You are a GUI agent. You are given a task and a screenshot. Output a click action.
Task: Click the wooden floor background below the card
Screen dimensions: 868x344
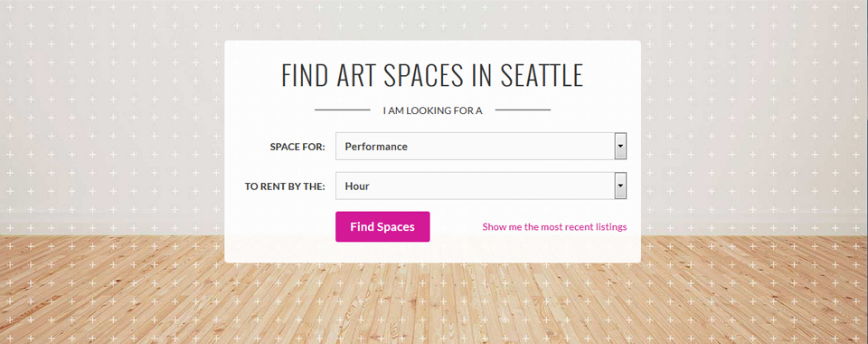click(432, 305)
